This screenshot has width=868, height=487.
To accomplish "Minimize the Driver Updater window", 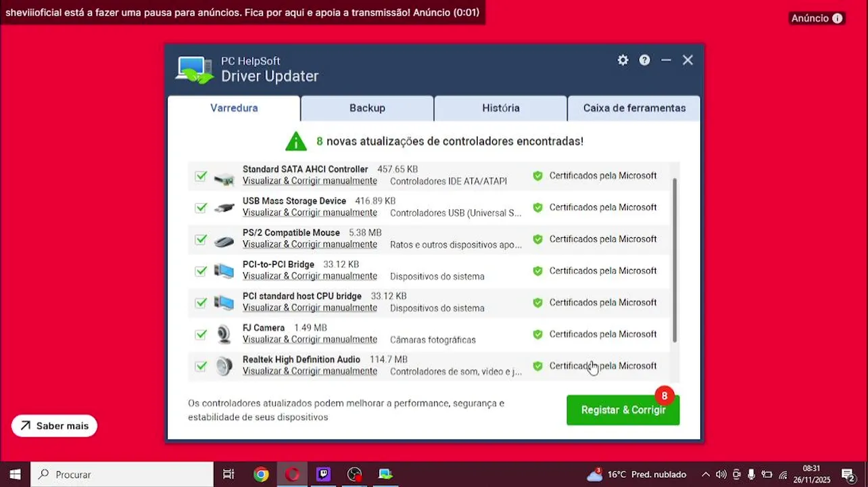I will (x=666, y=60).
